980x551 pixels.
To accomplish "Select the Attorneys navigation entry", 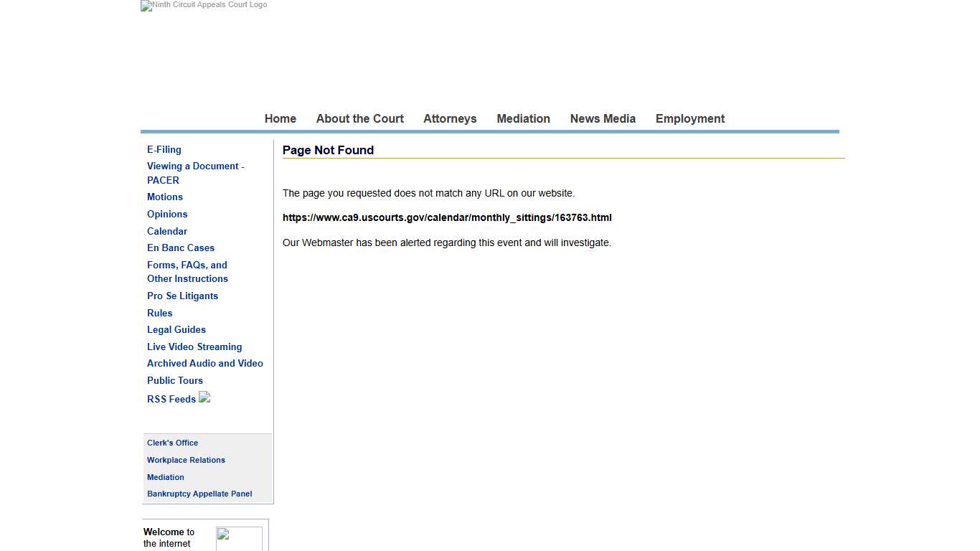I will click(450, 118).
